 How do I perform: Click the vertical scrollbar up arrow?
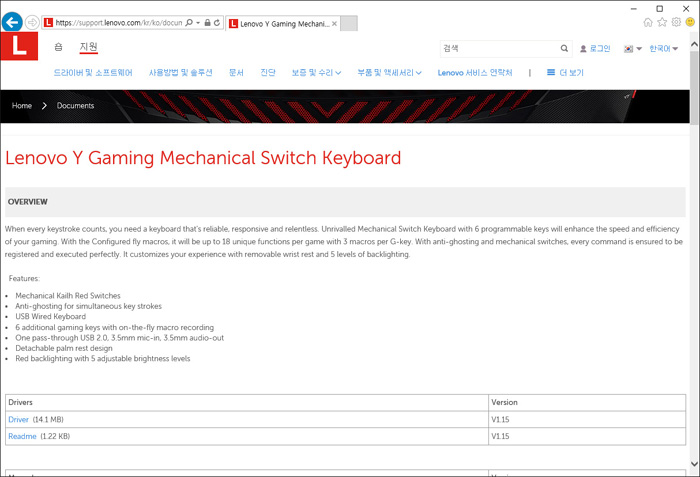pyautogui.click(x=694, y=44)
